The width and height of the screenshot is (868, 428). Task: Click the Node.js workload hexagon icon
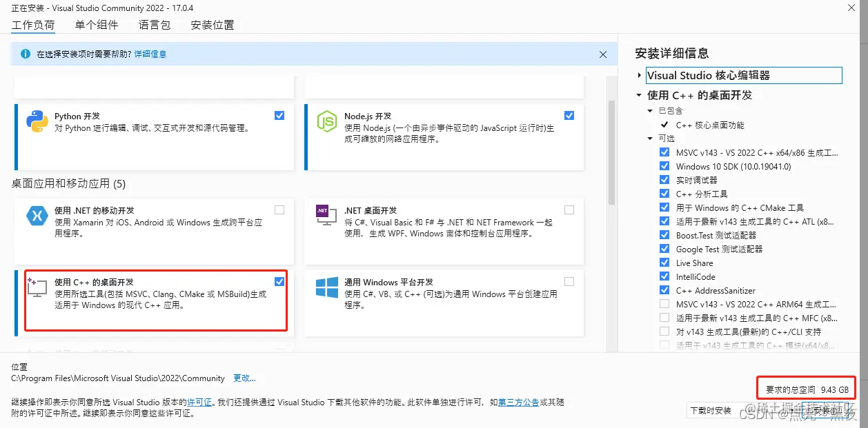tap(326, 122)
